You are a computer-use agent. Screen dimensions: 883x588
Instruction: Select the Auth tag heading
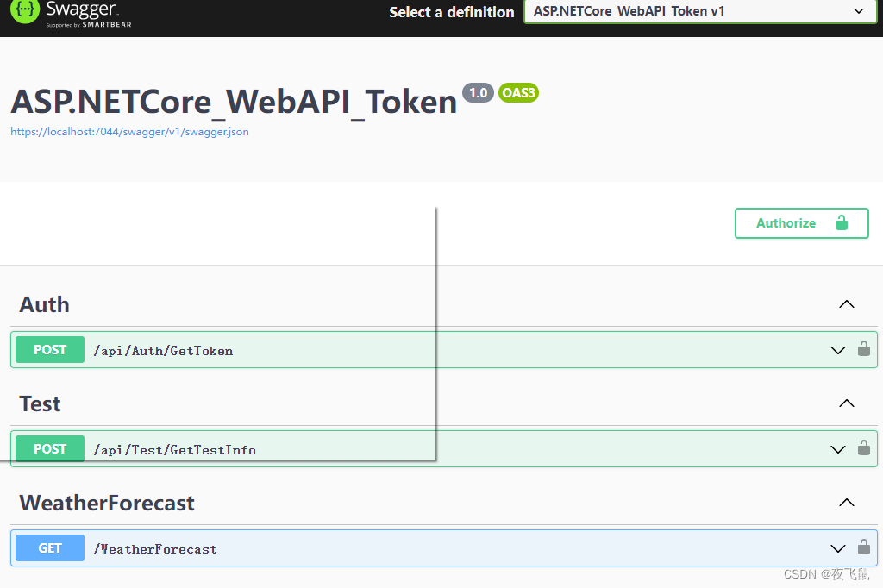coord(45,304)
